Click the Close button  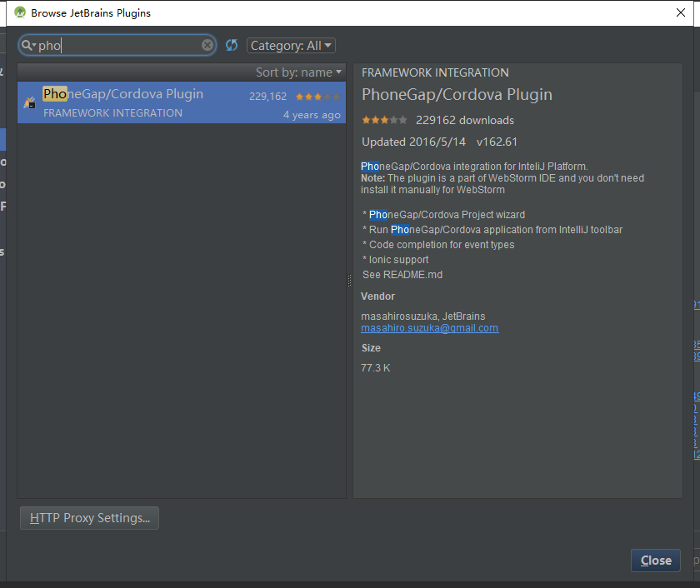pos(656,561)
